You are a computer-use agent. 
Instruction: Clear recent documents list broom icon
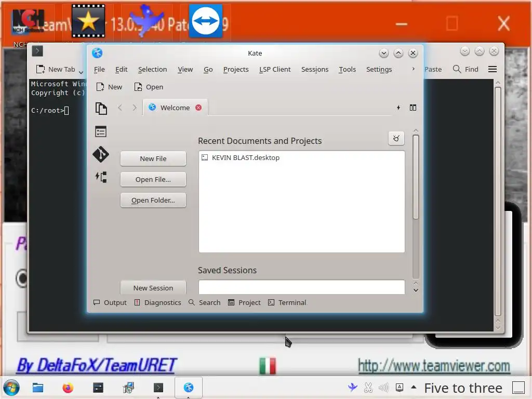[x=396, y=138]
